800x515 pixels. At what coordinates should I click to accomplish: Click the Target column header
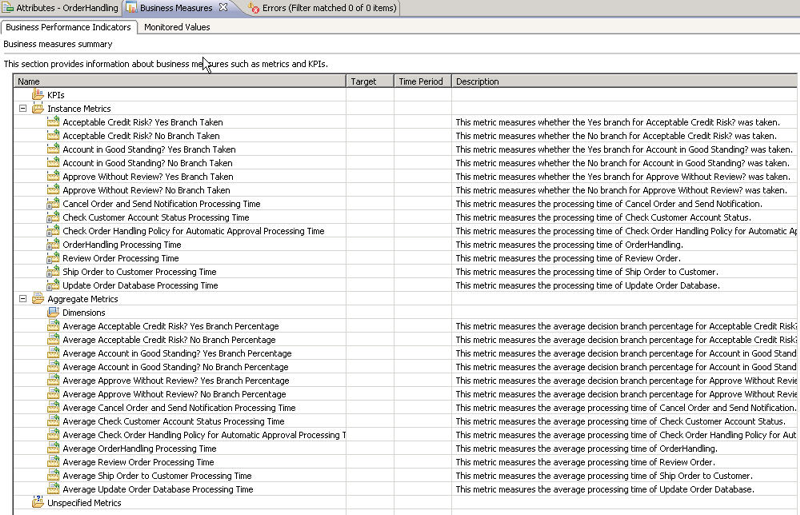click(x=364, y=82)
